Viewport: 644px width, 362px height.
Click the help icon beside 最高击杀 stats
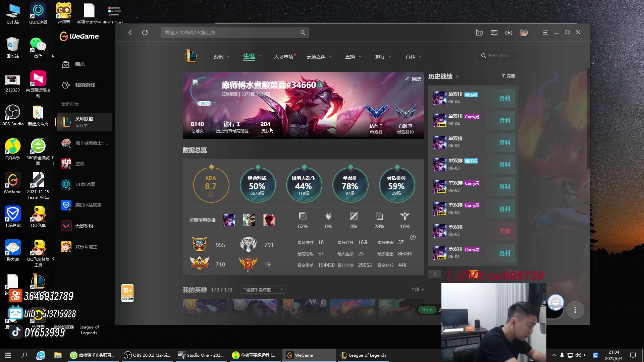413,237
